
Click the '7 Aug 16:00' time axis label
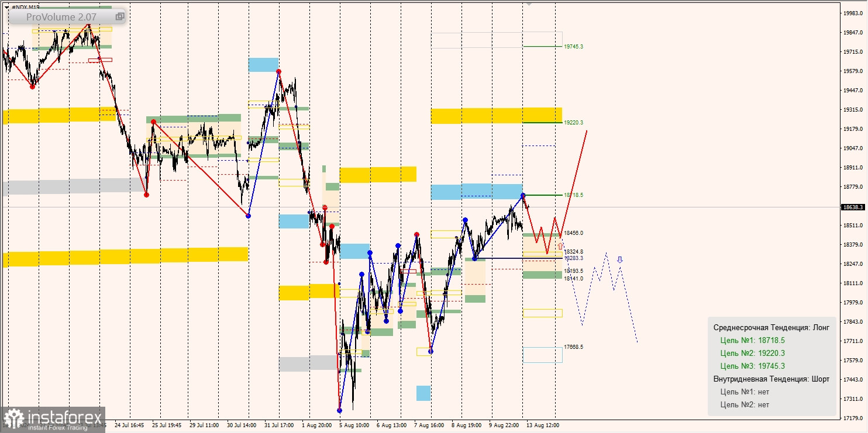pyautogui.click(x=429, y=425)
